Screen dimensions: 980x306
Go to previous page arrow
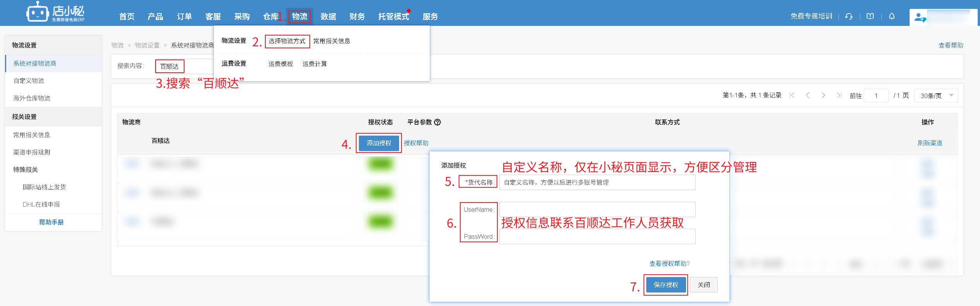point(808,95)
